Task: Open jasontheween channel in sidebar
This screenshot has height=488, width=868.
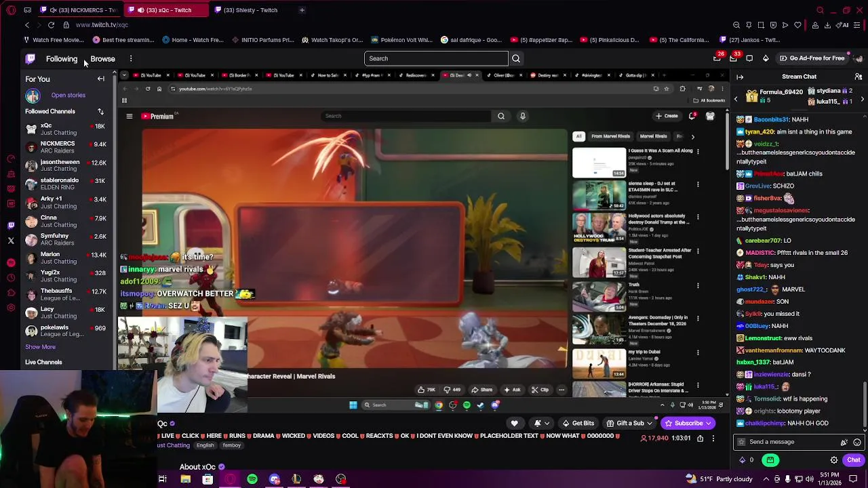Action: pos(66,165)
